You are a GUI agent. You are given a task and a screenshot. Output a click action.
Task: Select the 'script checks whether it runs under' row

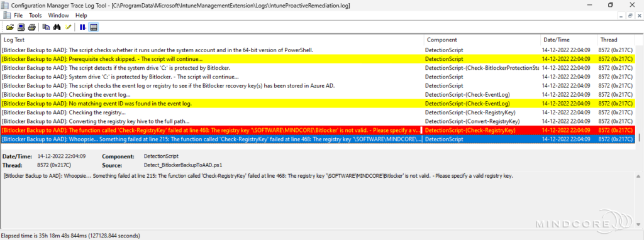tap(318, 50)
